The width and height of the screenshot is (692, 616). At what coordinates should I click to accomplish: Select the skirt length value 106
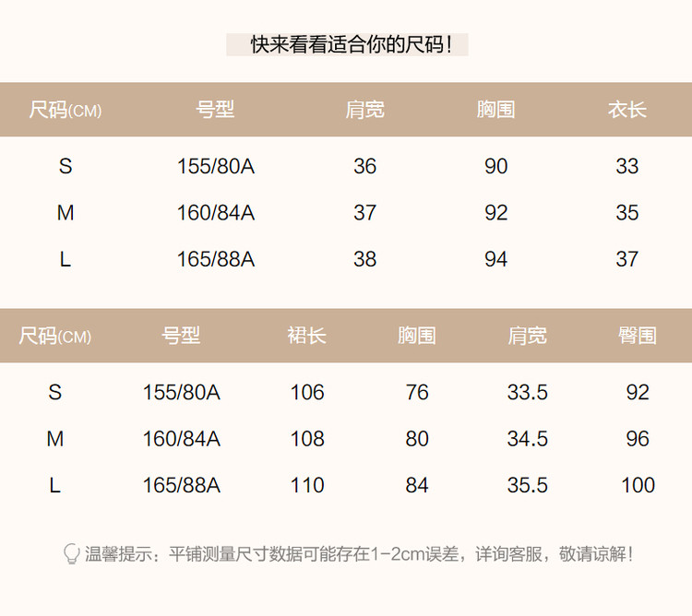[x=307, y=392]
